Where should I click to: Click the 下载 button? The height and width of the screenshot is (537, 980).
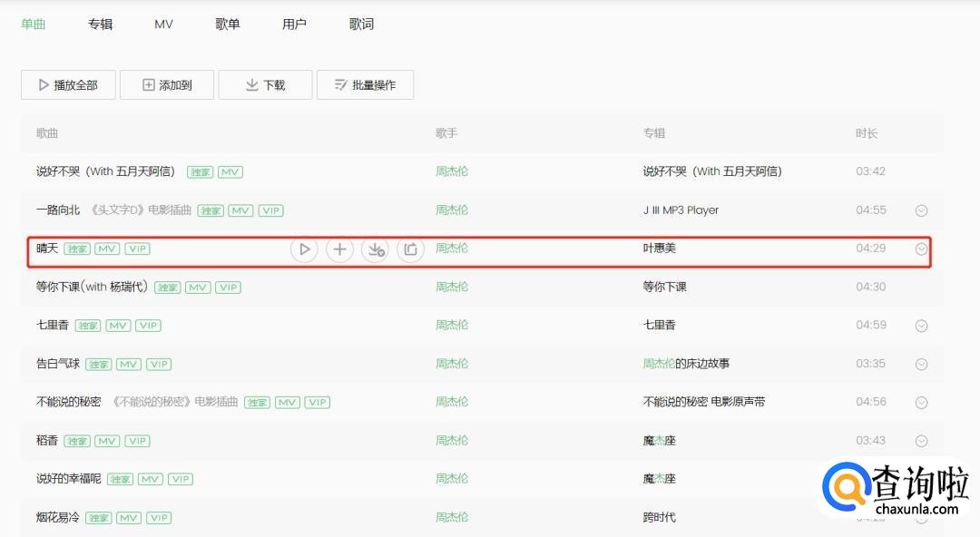pyautogui.click(x=266, y=85)
